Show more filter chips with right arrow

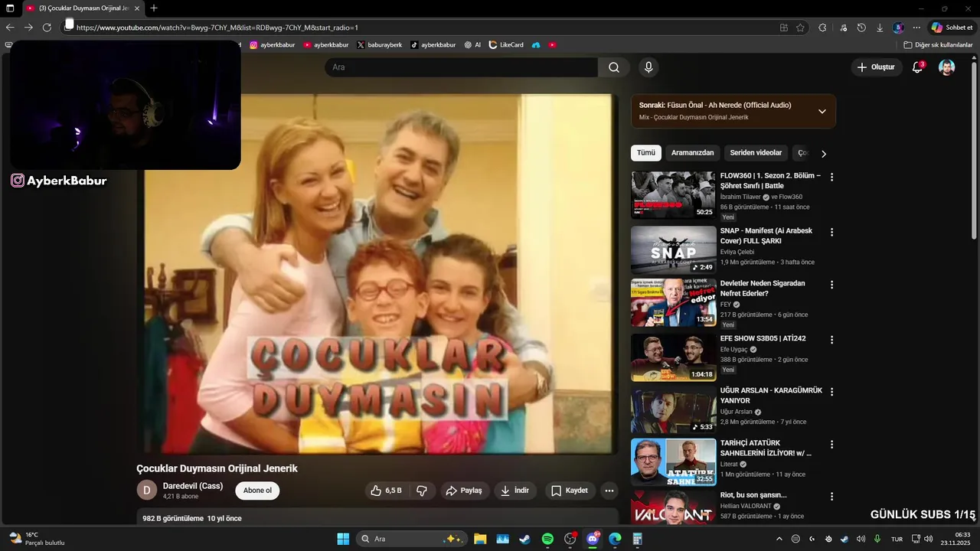pos(824,154)
